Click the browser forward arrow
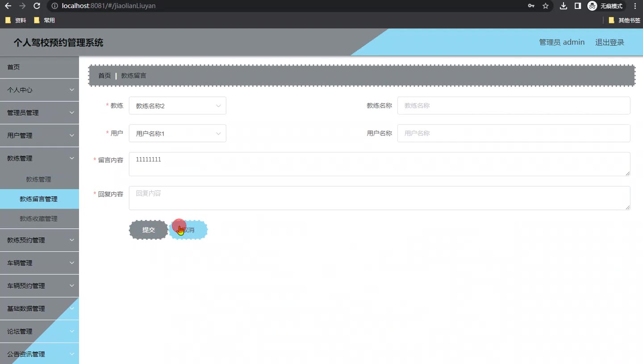The width and height of the screenshot is (643, 364). (x=22, y=6)
